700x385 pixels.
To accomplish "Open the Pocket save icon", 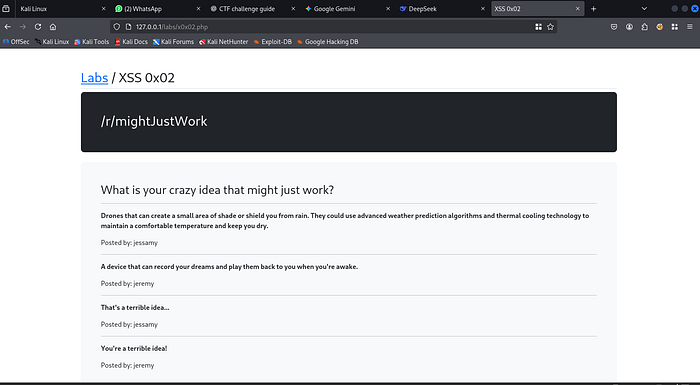I will 614,27.
